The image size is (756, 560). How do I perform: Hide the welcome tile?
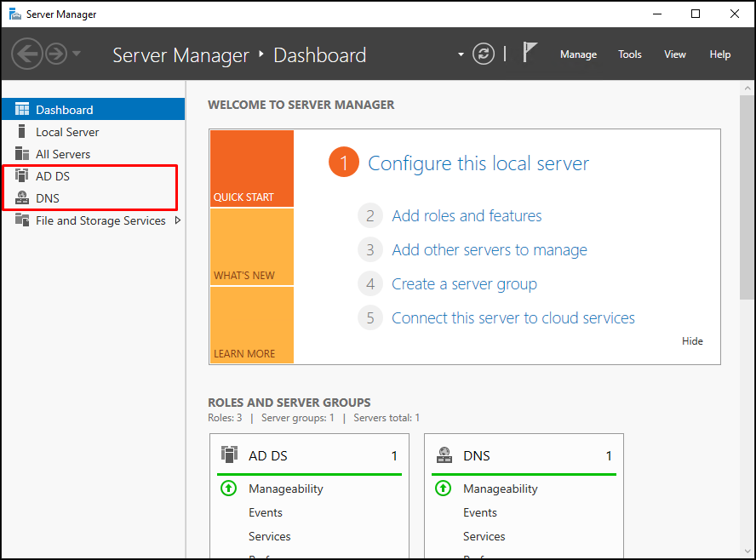click(x=692, y=341)
